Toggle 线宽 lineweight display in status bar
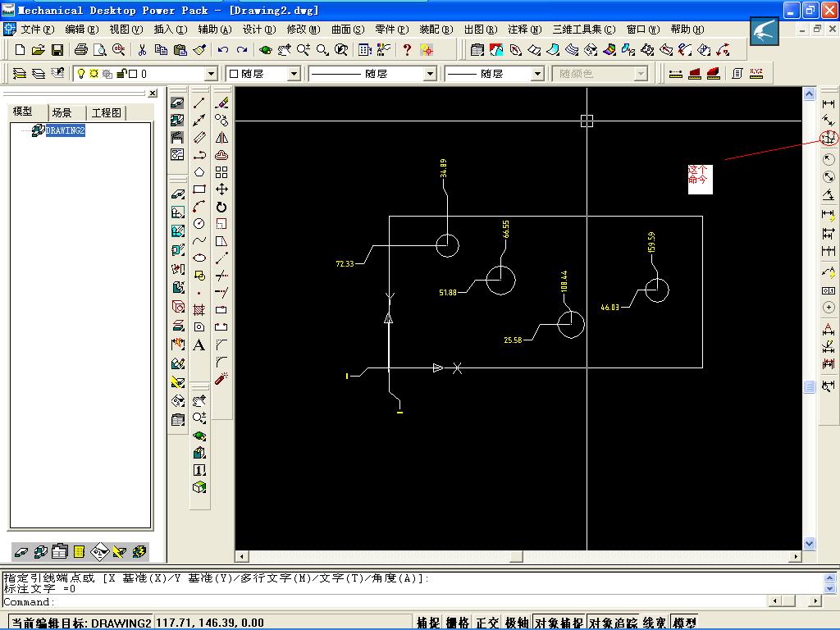840x630 pixels. (655, 623)
